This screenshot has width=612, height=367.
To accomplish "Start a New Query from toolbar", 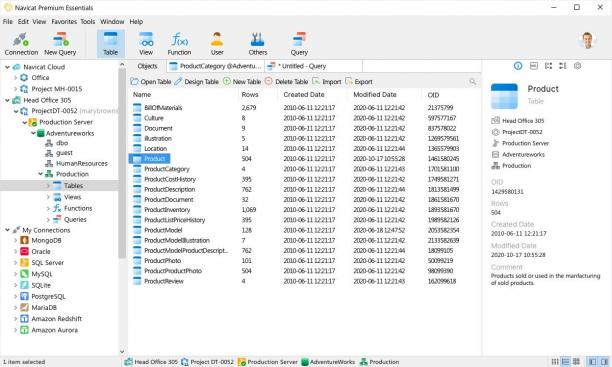I will point(60,44).
